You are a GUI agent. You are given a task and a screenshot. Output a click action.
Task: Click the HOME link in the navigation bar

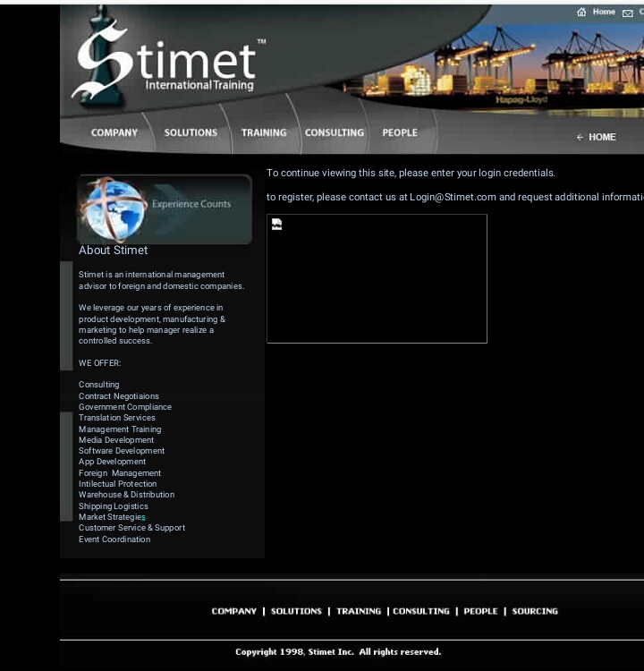602,137
